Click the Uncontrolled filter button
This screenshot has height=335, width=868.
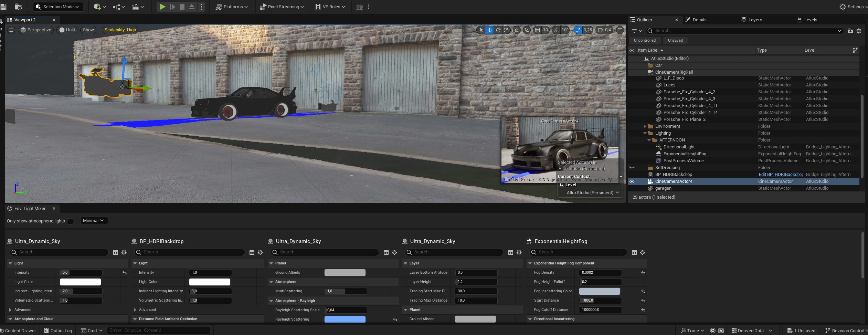(645, 40)
